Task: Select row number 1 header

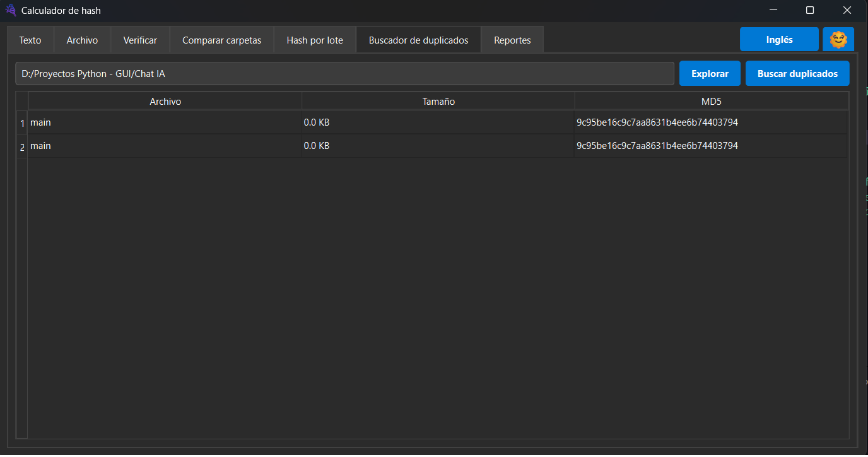Action: [x=22, y=123]
